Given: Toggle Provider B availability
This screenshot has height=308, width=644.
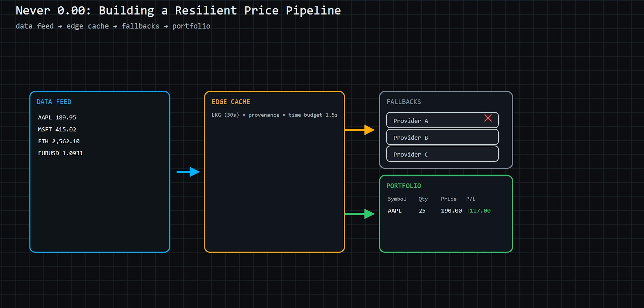Looking at the screenshot, I should (x=442, y=137).
